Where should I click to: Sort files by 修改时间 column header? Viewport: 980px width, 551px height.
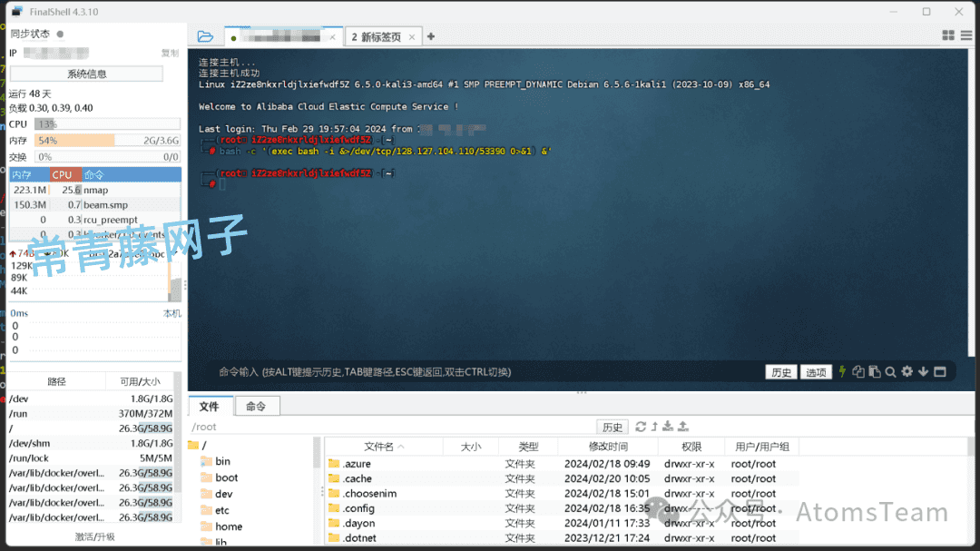pos(607,447)
